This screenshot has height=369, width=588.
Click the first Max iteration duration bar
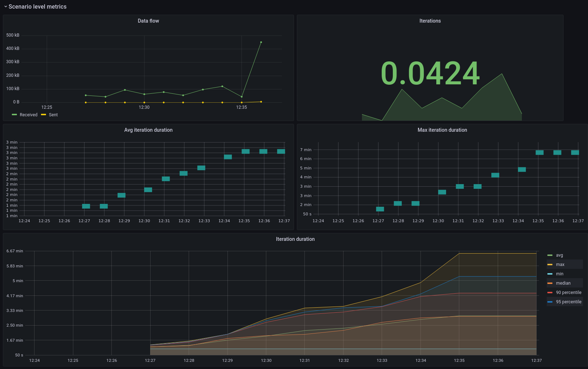380,209
